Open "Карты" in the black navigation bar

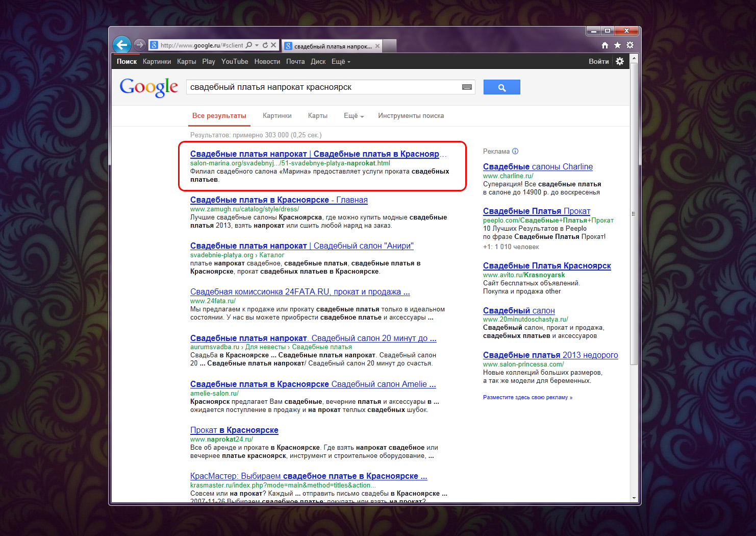[x=187, y=61]
